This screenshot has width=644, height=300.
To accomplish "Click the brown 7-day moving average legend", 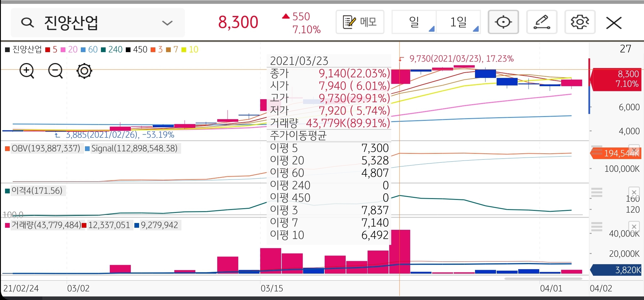I will click(172, 49).
